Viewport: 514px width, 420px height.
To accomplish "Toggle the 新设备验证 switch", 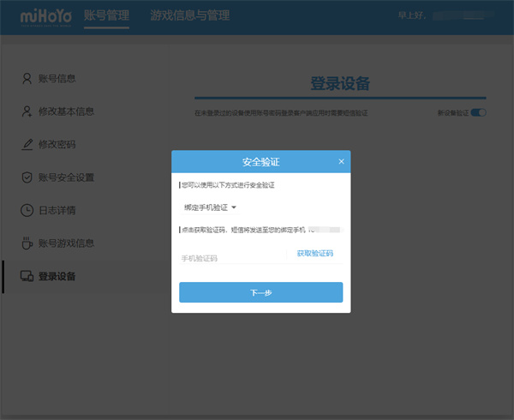I will point(478,113).
